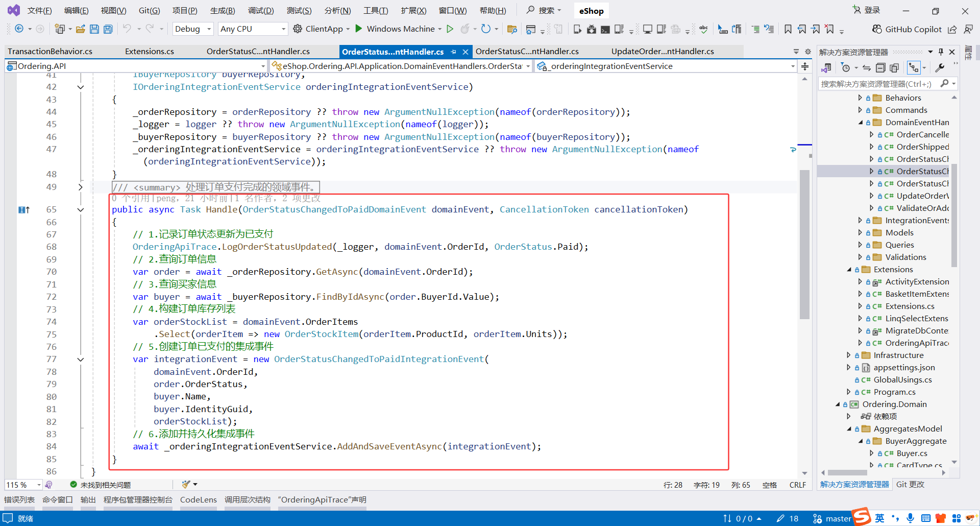This screenshot has width=980, height=526.
Task: Open GitHub Copilot from the toolbar
Action: click(907, 29)
